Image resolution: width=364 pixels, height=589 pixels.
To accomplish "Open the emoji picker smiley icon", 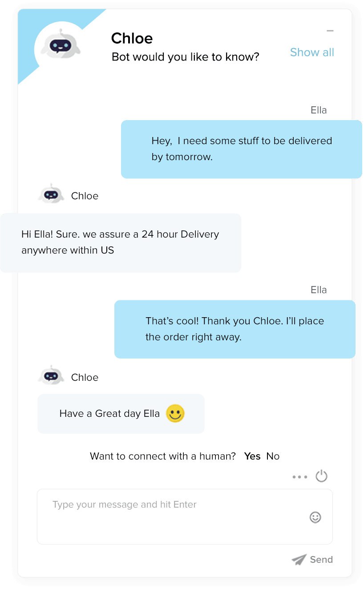I will click(315, 517).
